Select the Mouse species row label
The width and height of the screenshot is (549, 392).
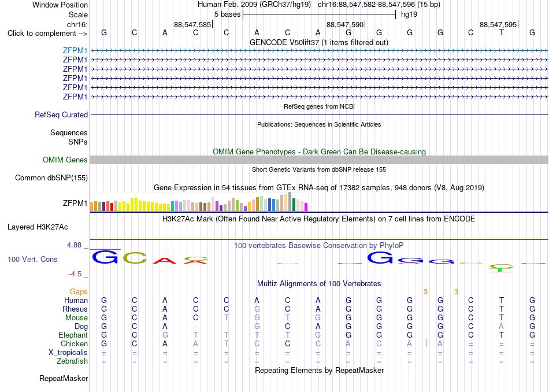pyautogui.click(x=76, y=318)
